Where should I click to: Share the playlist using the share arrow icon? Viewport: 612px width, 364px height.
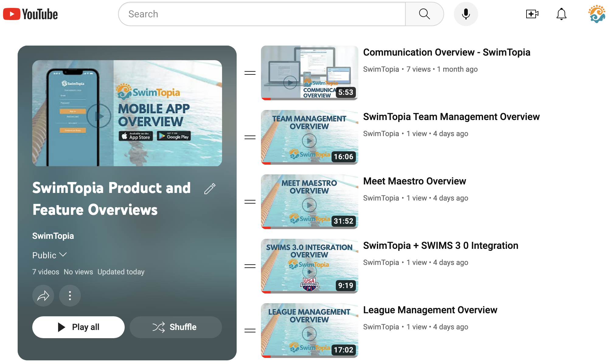pyautogui.click(x=43, y=295)
